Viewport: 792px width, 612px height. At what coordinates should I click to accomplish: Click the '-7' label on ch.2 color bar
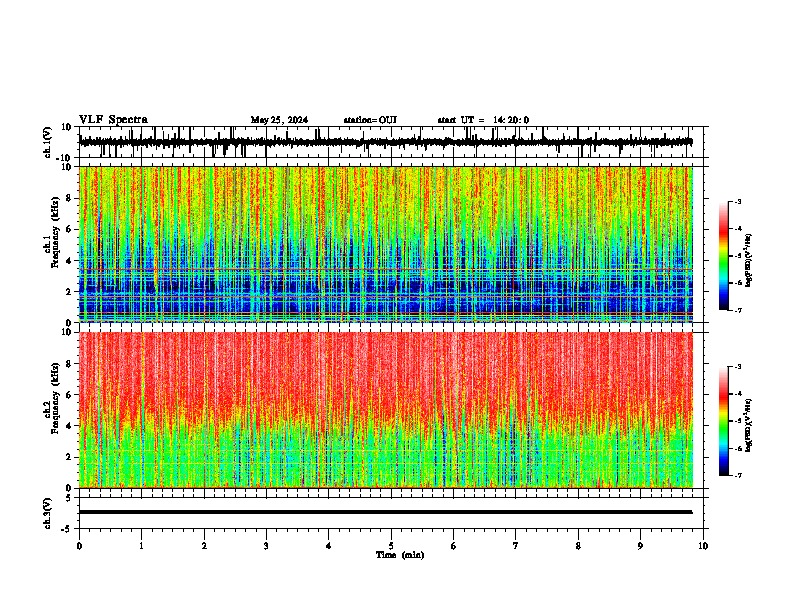click(x=737, y=475)
